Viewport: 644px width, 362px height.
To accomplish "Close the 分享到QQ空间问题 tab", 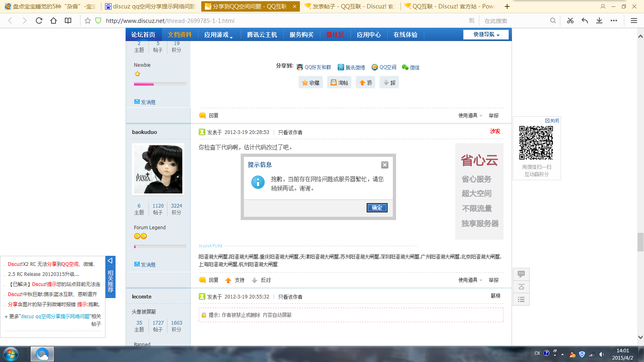I will tap(295, 6).
